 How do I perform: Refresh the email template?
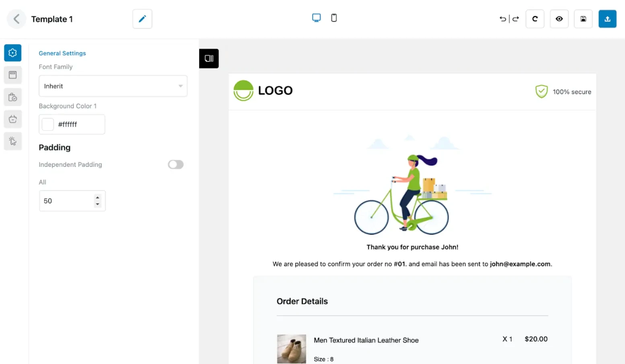coord(535,18)
